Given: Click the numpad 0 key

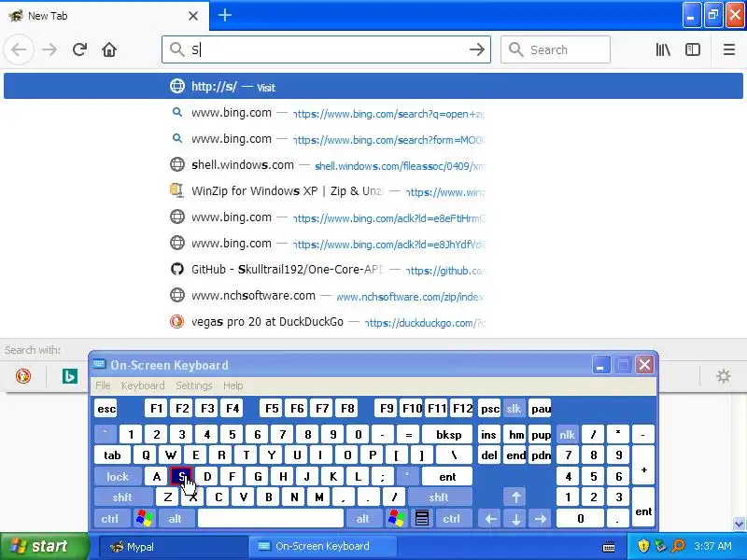Looking at the screenshot, I should [x=580, y=518].
